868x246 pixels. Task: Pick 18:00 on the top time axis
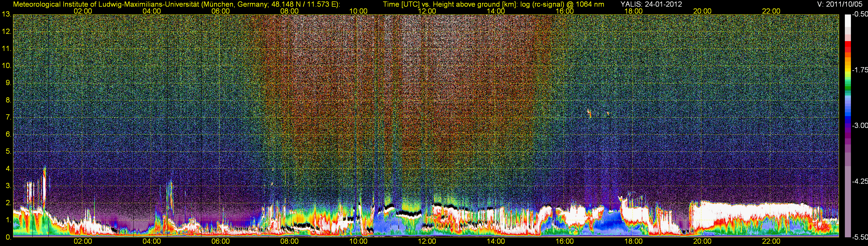[x=633, y=11]
